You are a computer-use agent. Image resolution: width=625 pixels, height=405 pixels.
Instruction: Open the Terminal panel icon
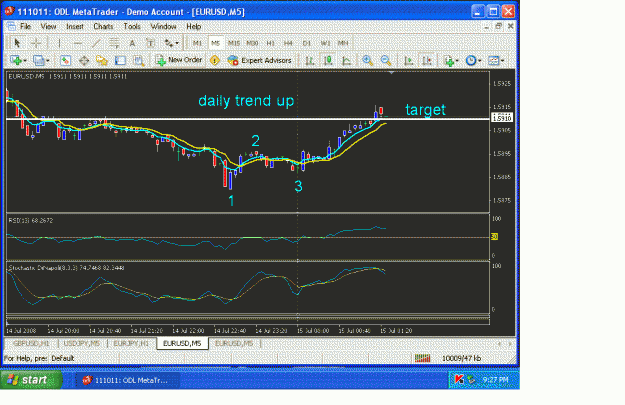coord(120,61)
